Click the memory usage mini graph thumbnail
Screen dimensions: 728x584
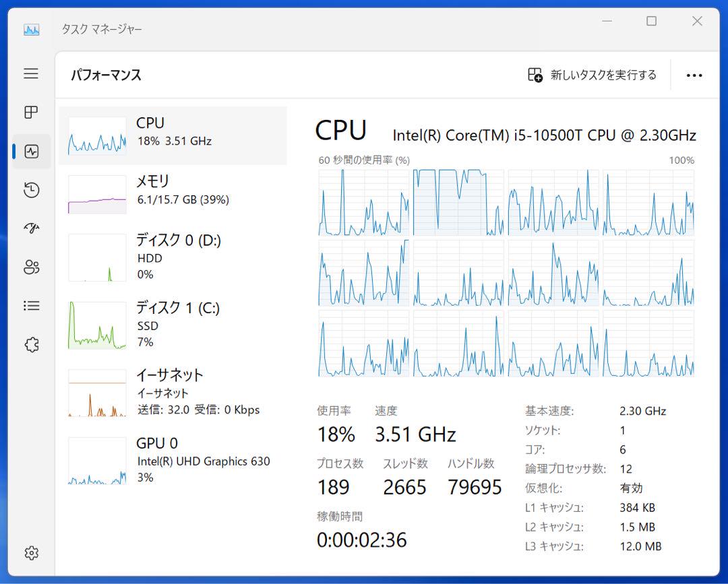pyautogui.click(x=97, y=195)
